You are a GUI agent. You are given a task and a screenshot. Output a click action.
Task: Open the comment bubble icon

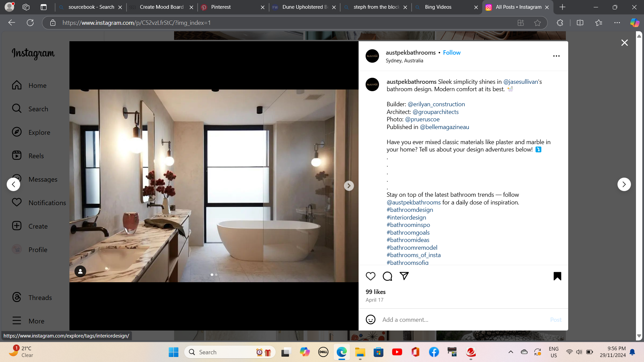(387, 276)
